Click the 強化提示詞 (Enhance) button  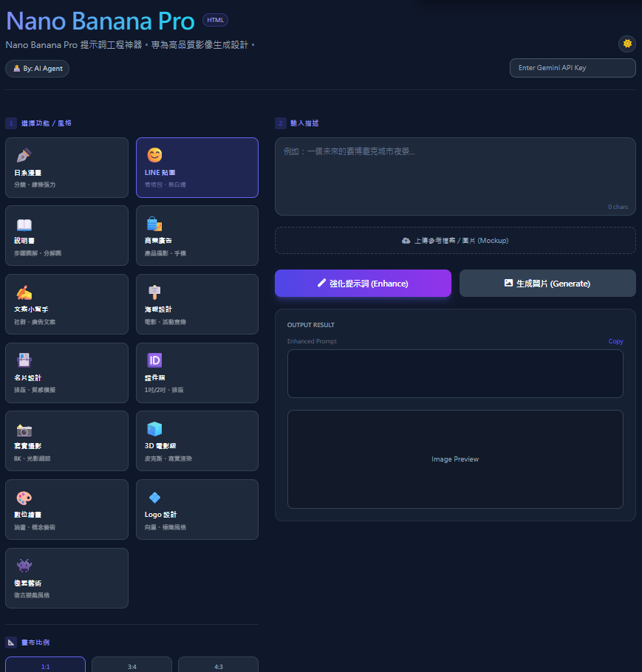click(x=363, y=284)
